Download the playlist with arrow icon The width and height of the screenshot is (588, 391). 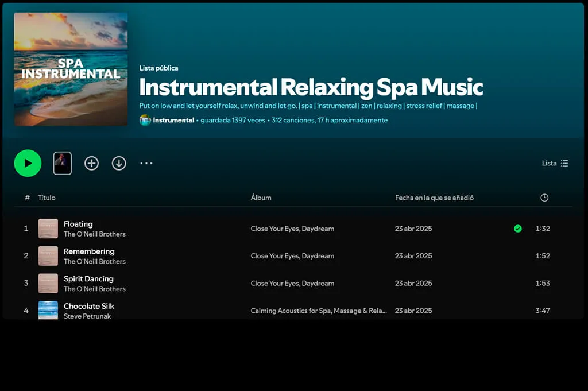point(119,163)
